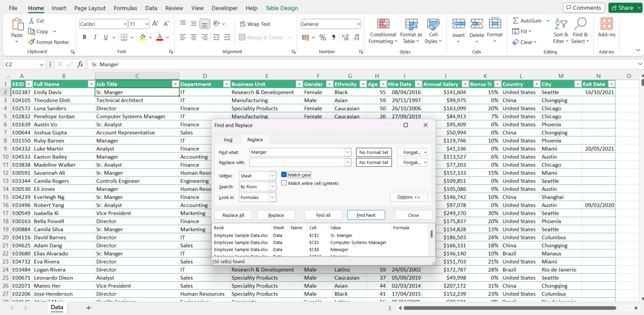This screenshot has height=315, width=644.
Task: Click the Find what input field
Action: coord(297,152)
